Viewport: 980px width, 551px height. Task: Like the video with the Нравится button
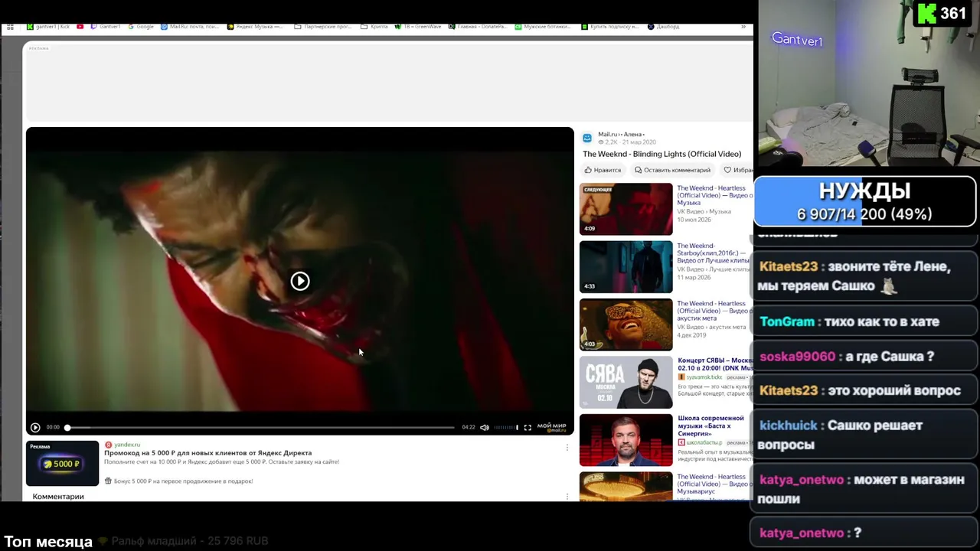[603, 170]
